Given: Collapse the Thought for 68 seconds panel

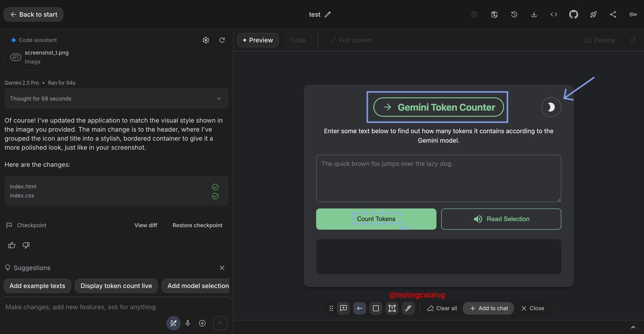Looking at the screenshot, I should click(219, 99).
